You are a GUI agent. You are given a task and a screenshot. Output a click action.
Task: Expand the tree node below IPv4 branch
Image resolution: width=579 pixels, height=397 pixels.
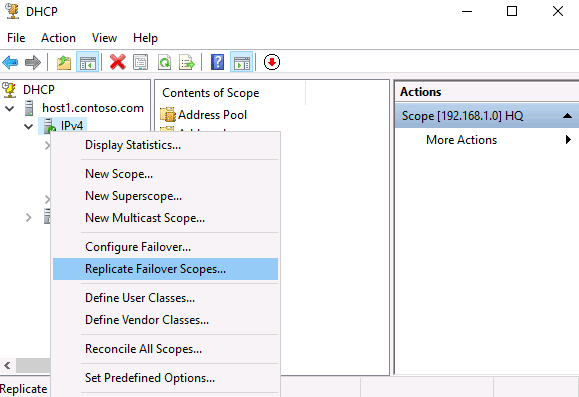pyautogui.click(x=28, y=218)
